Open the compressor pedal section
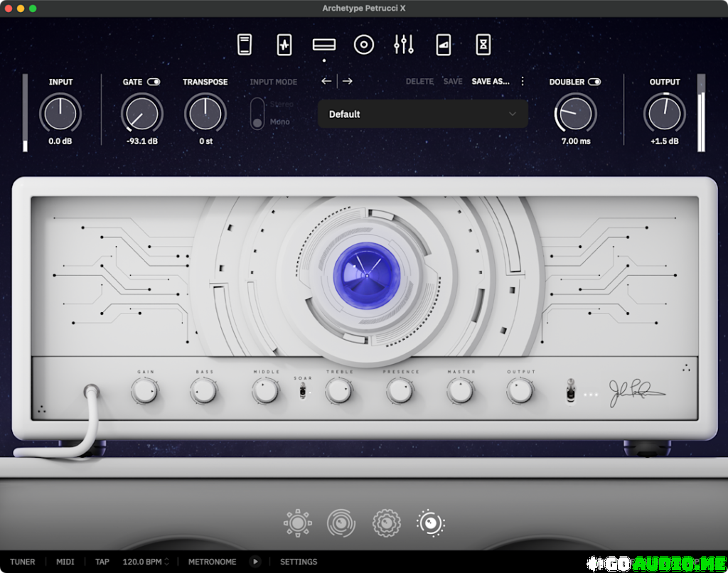Viewport: 728px width, 573px height. [x=245, y=44]
